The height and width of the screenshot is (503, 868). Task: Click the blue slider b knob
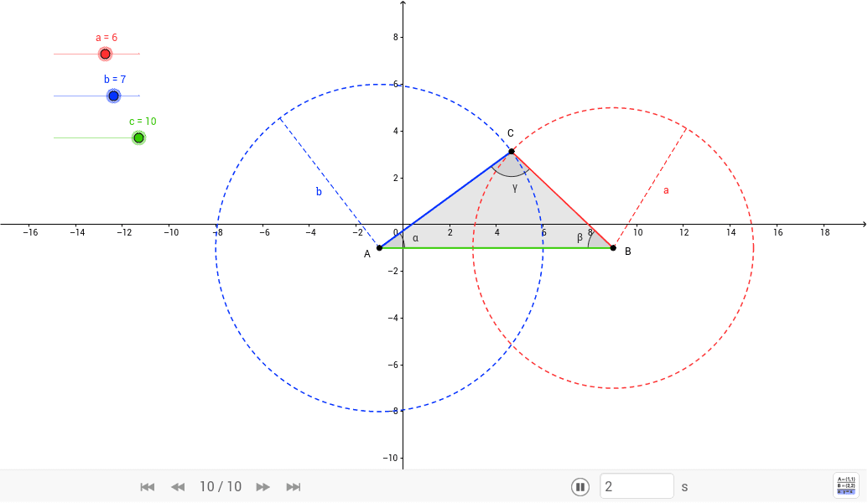(113, 96)
